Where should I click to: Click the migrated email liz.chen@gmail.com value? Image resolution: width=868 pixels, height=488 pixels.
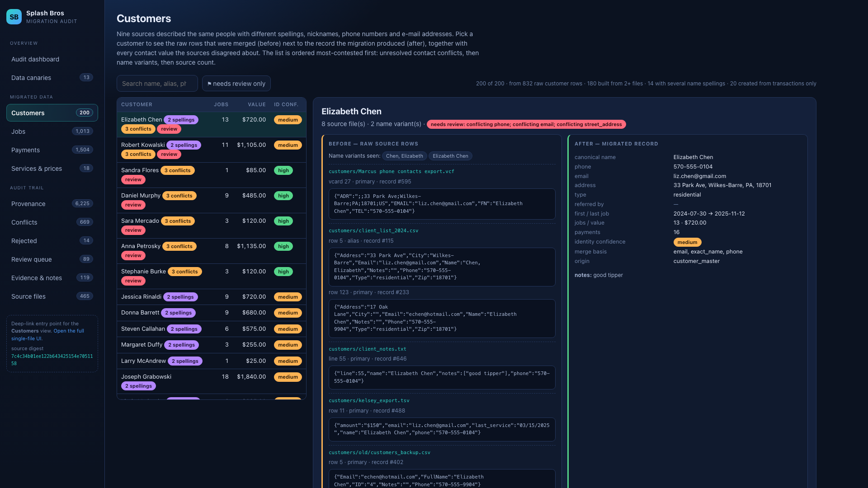pos(700,176)
